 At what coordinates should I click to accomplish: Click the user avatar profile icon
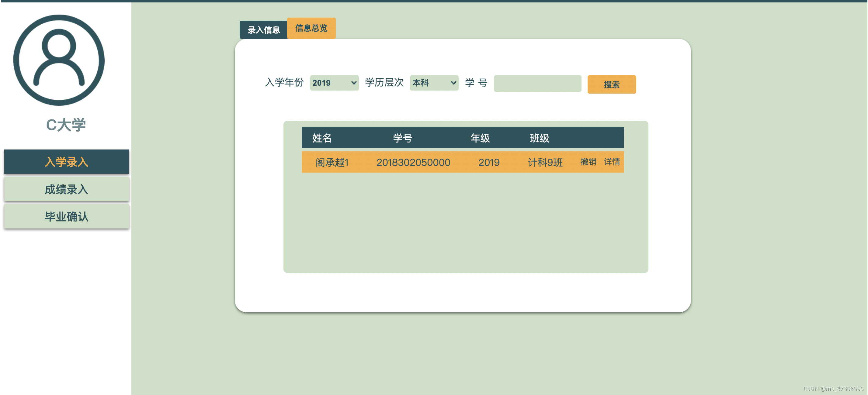point(59,60)
